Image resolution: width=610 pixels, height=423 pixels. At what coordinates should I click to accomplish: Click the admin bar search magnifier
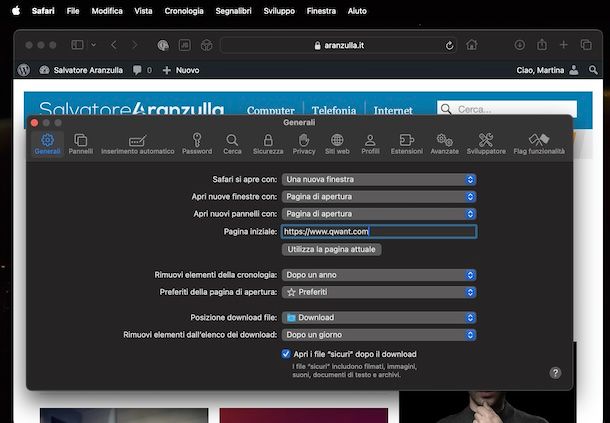click(x=593, y=70)
